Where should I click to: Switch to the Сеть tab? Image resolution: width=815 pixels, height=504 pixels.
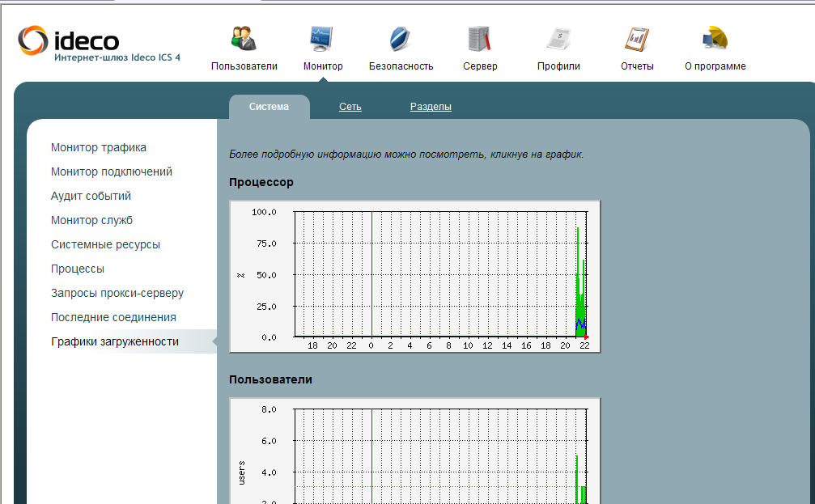(350, 107)
